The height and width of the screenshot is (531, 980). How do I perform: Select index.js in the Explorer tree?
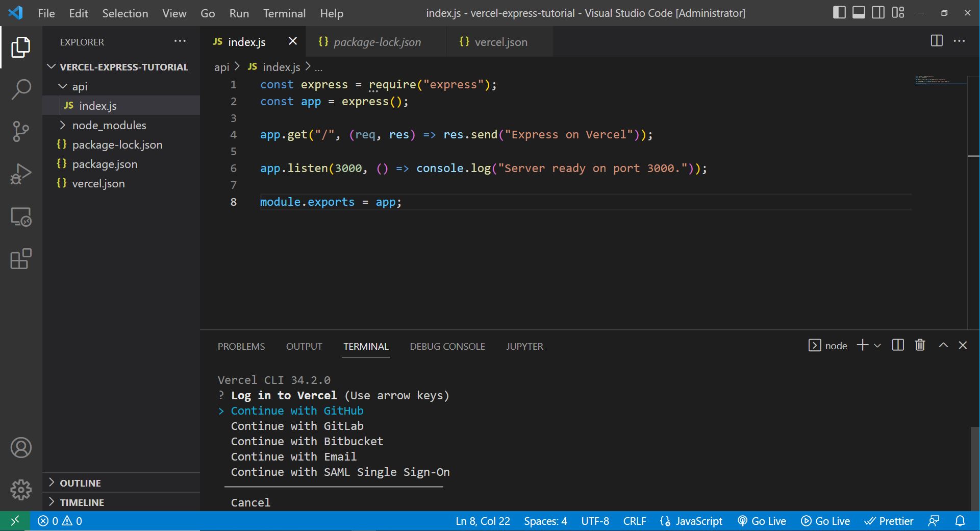(121, 106)
